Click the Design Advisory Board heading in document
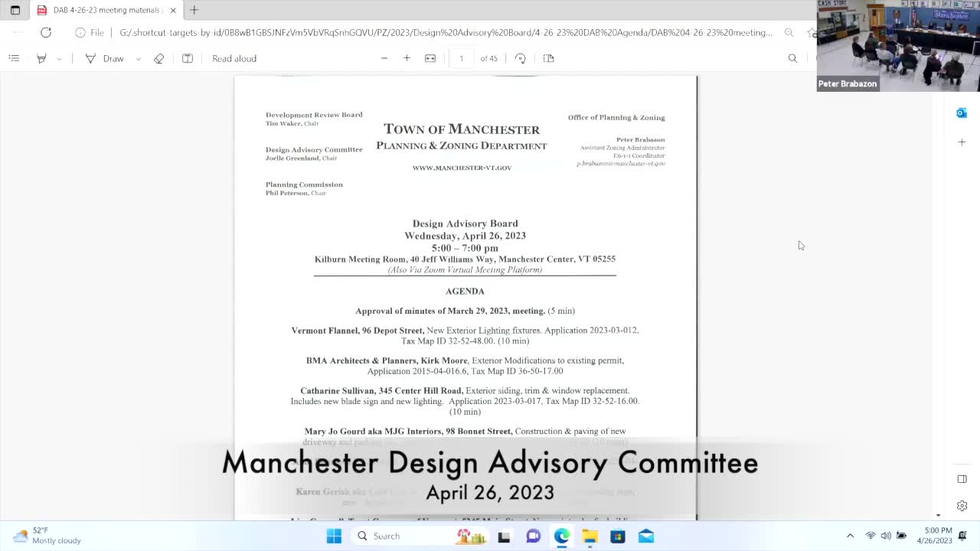 (x=465, y=223)
